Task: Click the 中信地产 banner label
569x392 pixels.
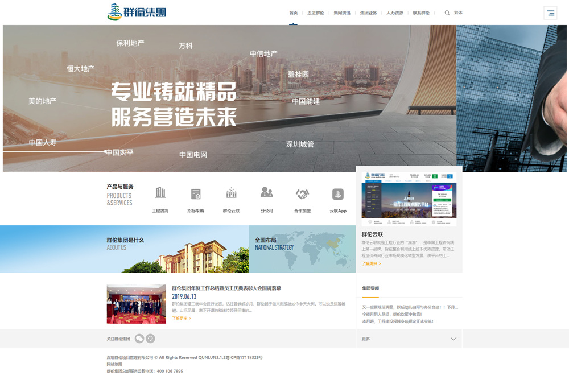Action: click(263, 53)
